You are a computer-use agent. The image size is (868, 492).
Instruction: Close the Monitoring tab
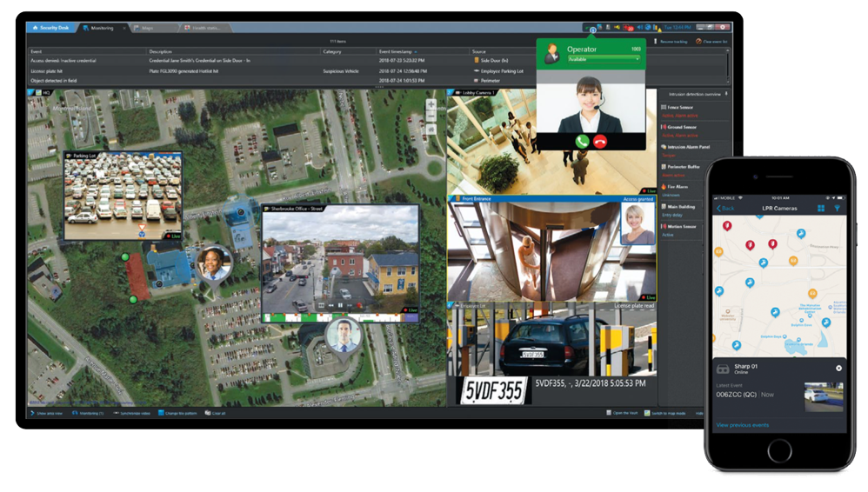point(124,28)
